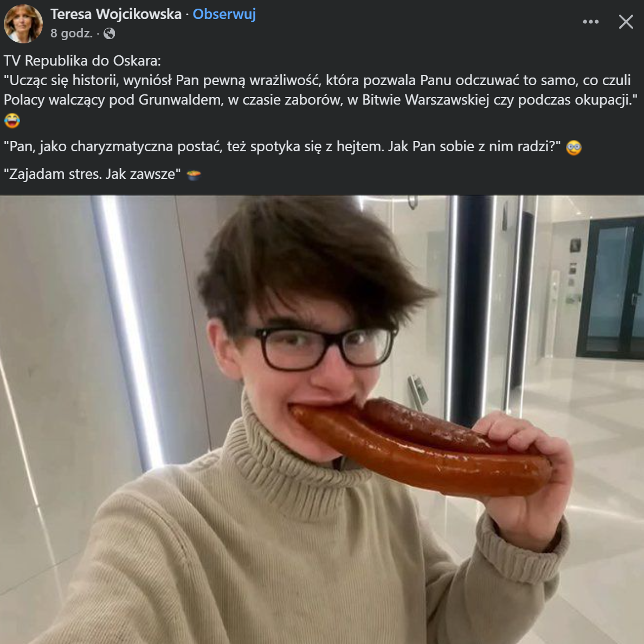Click the sentence mentioning "charyzmatyczna postać"

[x=282, y=147]
